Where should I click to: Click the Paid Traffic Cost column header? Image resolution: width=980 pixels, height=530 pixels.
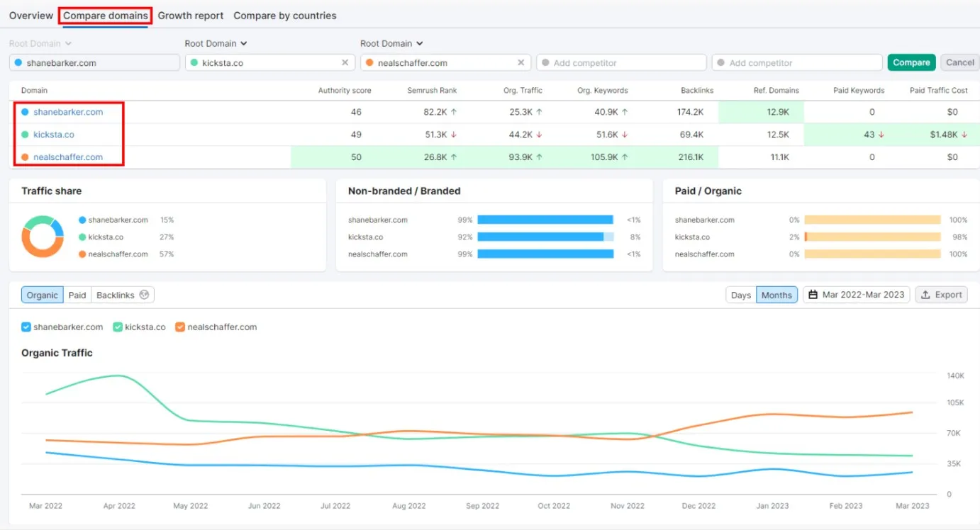tap(939, 91)
